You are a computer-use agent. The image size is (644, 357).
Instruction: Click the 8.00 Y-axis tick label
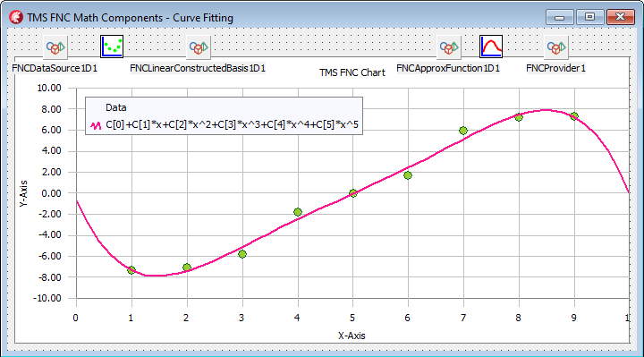tap(51, 109)
